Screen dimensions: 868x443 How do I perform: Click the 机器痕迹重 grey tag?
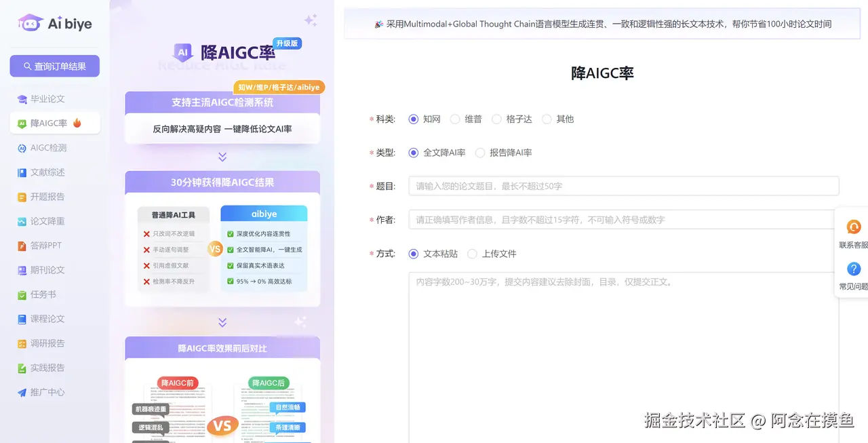coord(151,410)
